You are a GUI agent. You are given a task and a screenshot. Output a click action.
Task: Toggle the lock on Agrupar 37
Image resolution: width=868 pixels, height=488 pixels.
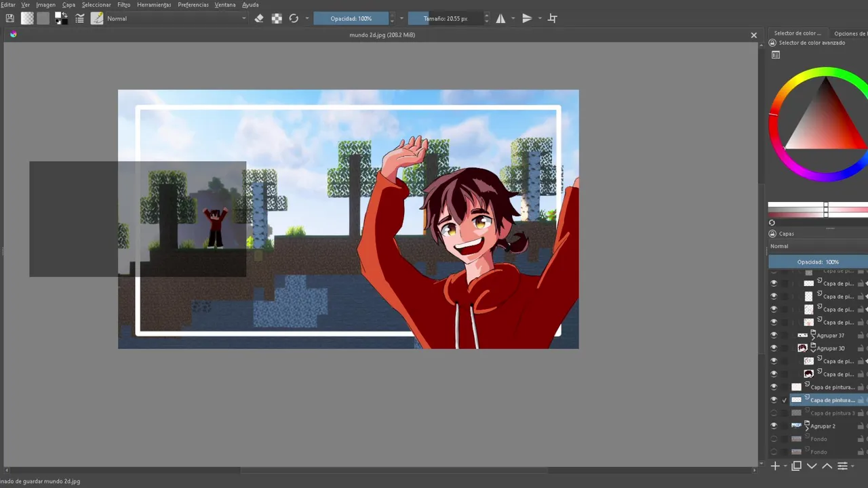coord(861,335)
